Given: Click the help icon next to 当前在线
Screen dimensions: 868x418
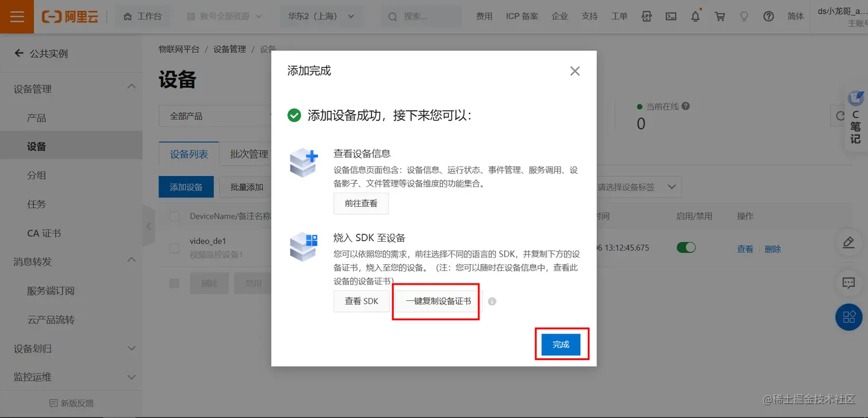Looking at the screenshot, I should (685, 106).
